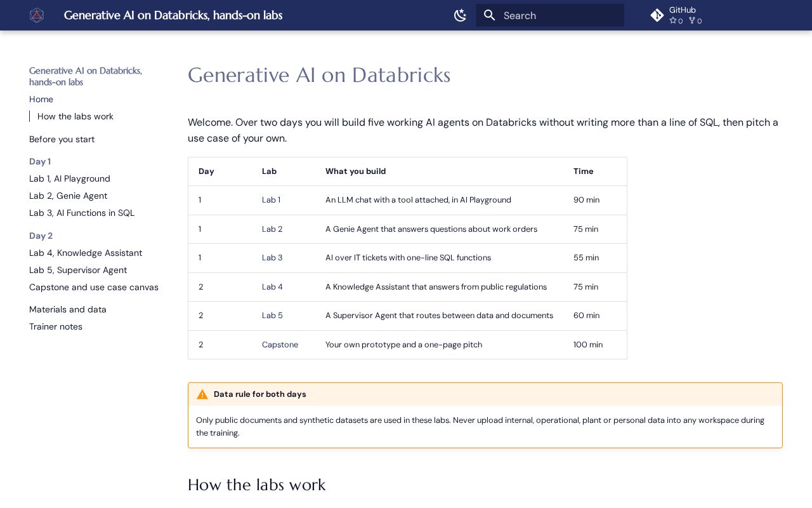Click the sidebar title Generative AI on Databricks, hands-on labs
The width and height of the screenshot is (812, 508).
pyautogui.click(x=86, y=76)
